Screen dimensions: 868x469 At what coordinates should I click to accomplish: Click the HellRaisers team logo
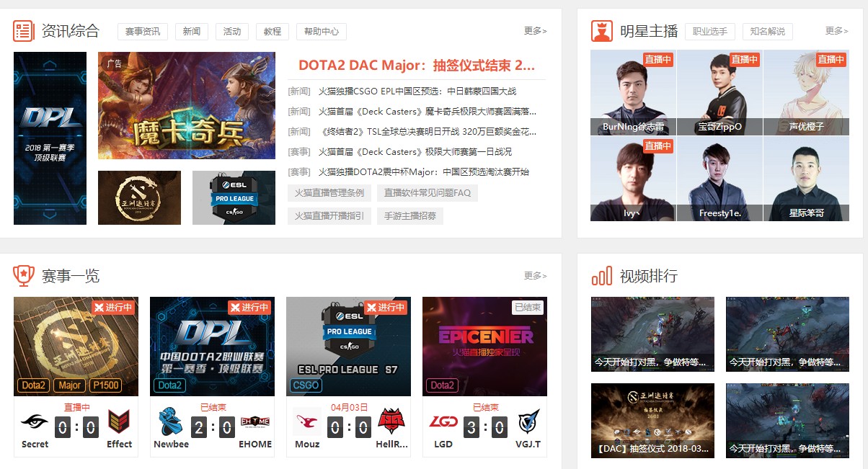(x=391, y=422)
